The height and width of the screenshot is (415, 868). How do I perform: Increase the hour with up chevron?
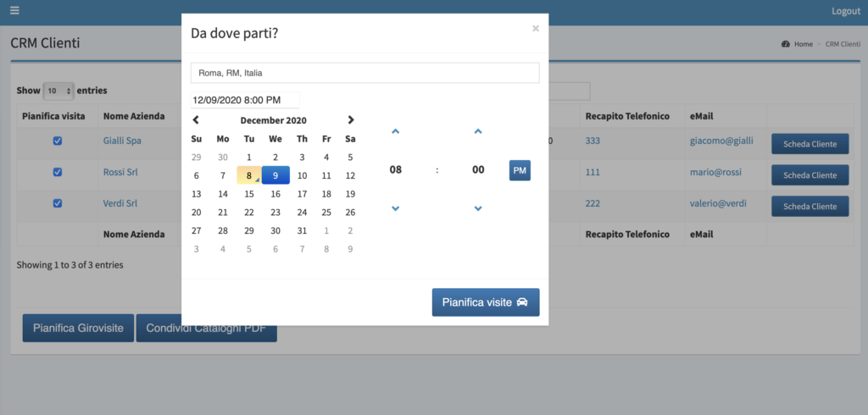coord(395,131)
